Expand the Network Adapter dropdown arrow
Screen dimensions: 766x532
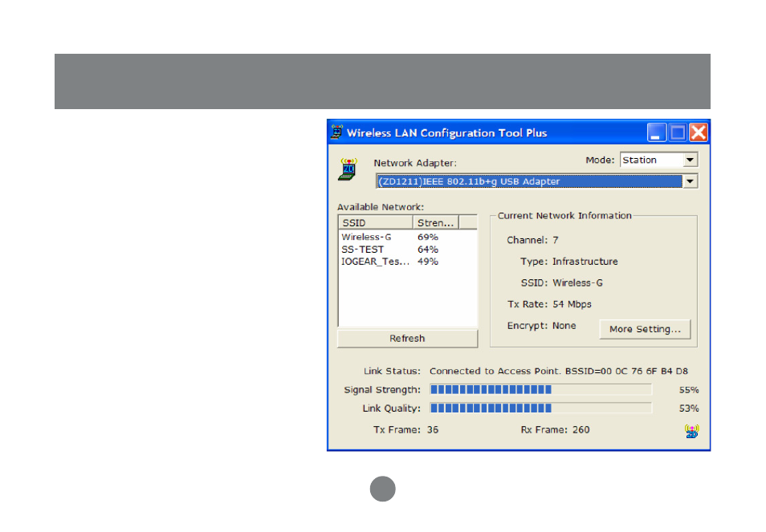[x=690, y=181]
